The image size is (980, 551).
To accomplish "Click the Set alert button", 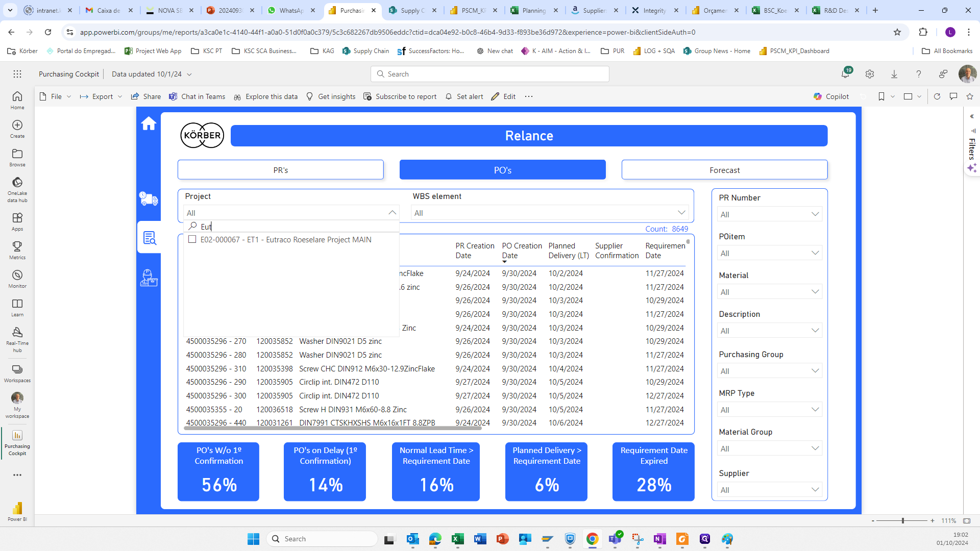I will tap(464, 96).
